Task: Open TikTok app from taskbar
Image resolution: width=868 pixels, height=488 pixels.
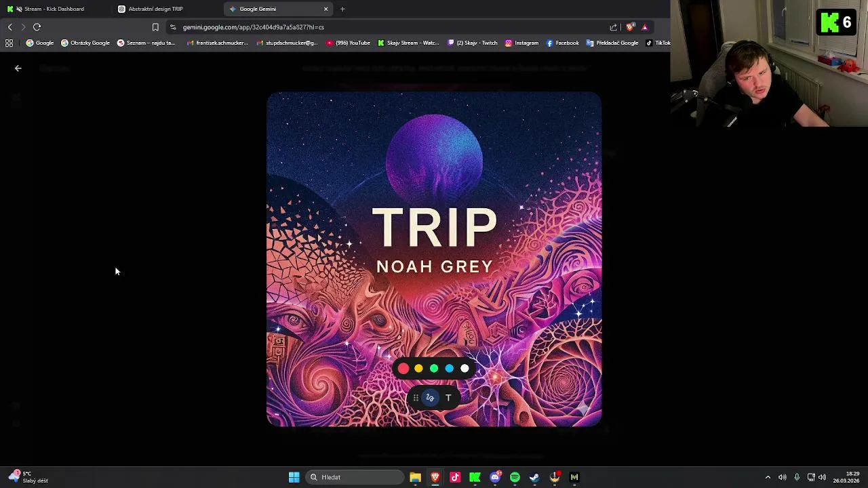Action: click(455, 477)
